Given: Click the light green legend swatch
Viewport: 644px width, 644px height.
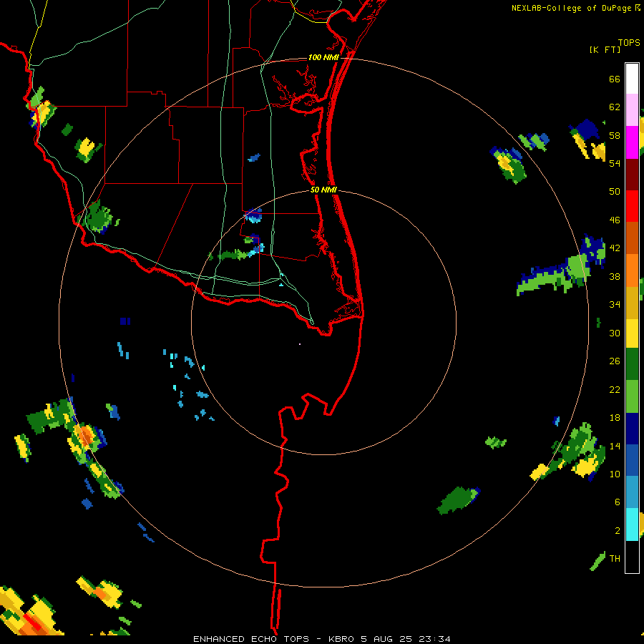Looking at the screenshot, I should click(632, 396).
